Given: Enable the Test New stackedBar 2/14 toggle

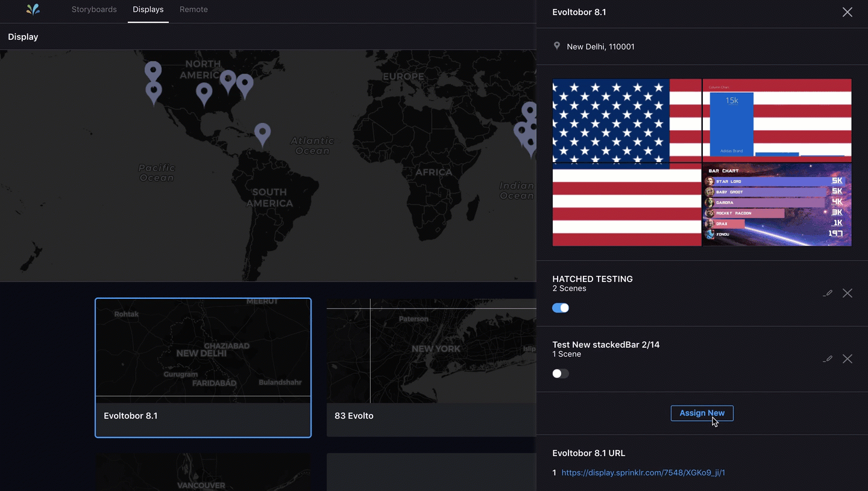Looking at the screenshot, I should pyautogui.click(x=561, y=374).
